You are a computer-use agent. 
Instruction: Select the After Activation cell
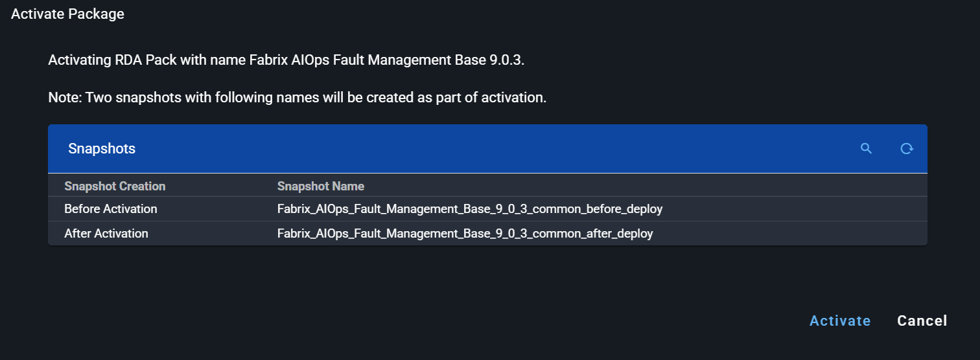point(106,233)
